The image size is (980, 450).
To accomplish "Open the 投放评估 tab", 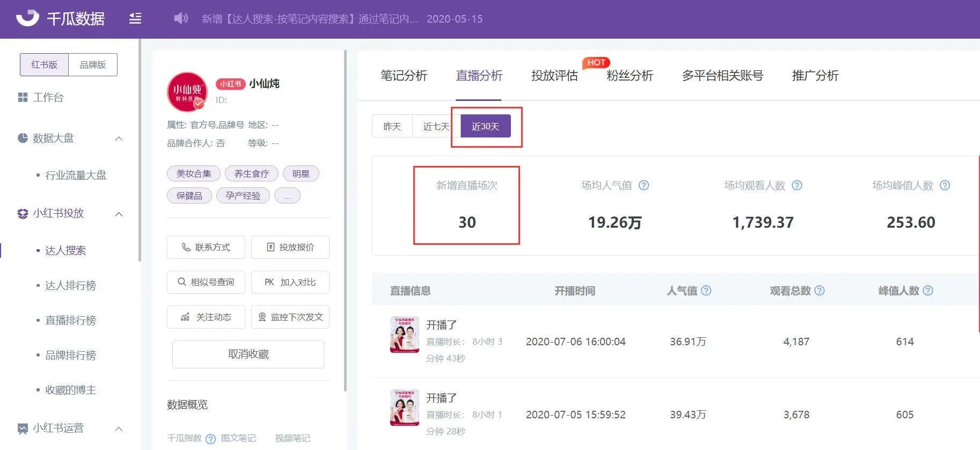I will [x=554, y=76].
